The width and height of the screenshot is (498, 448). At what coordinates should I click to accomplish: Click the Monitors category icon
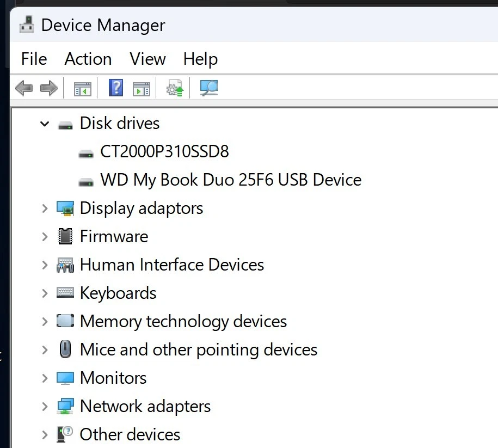pos(65,378)
